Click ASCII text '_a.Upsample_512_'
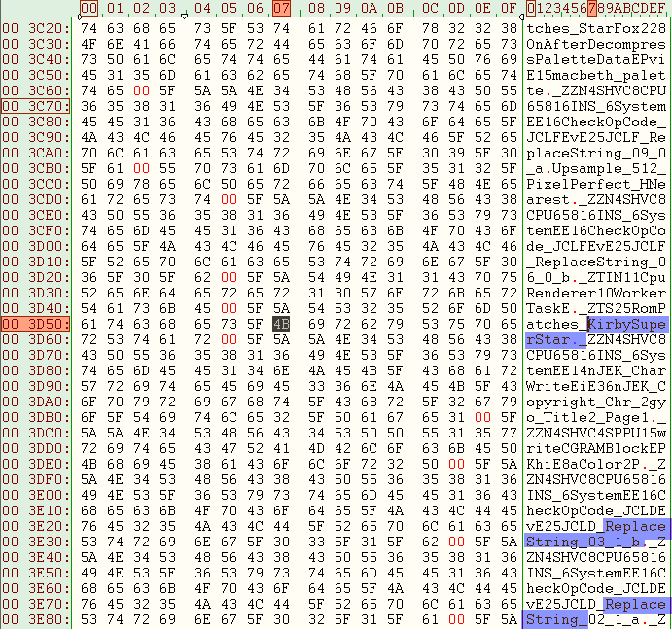Screen dimensions: 672x629 tap(596, 168)
